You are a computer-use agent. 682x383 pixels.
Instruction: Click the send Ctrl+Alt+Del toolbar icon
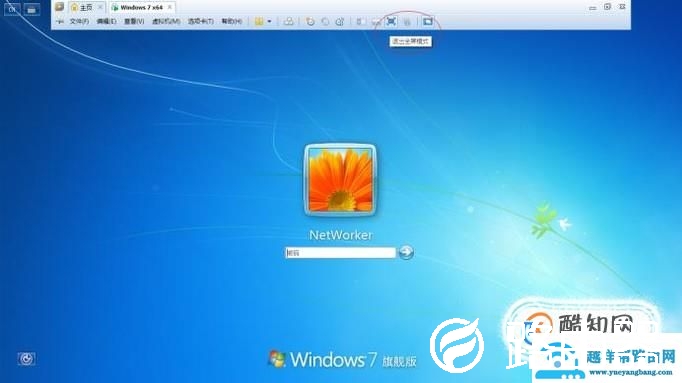288,21
